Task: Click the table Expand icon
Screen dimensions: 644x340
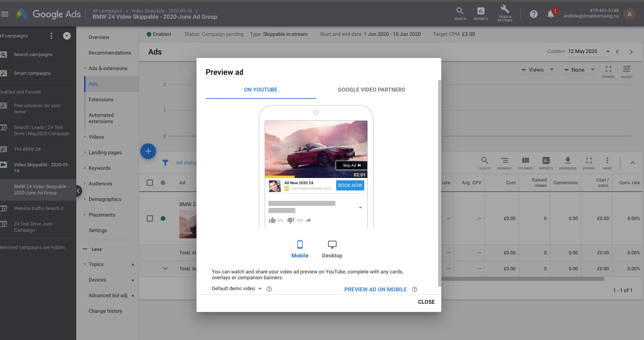Action: [589, 163]
